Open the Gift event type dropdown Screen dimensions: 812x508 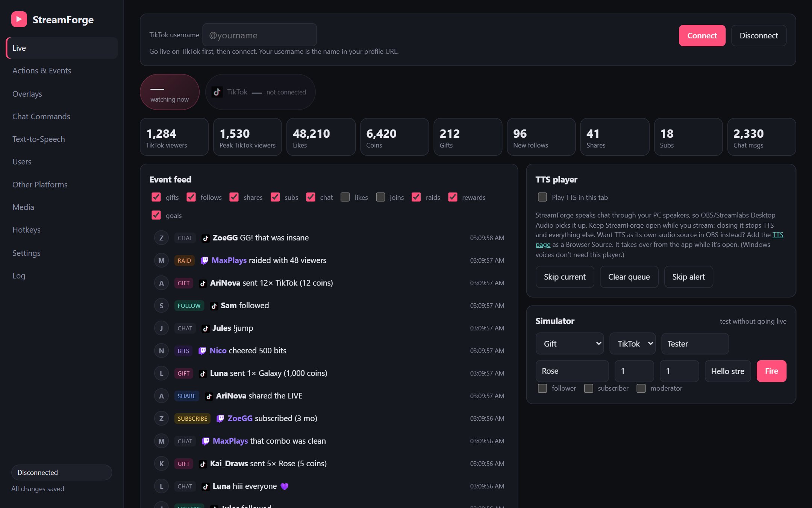pyautogui.click(x=570, y=344)
